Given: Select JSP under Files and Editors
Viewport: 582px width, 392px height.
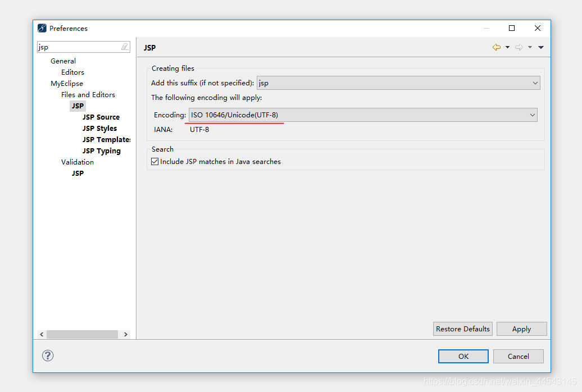Looking at the screenshot, I should point(78,106).
